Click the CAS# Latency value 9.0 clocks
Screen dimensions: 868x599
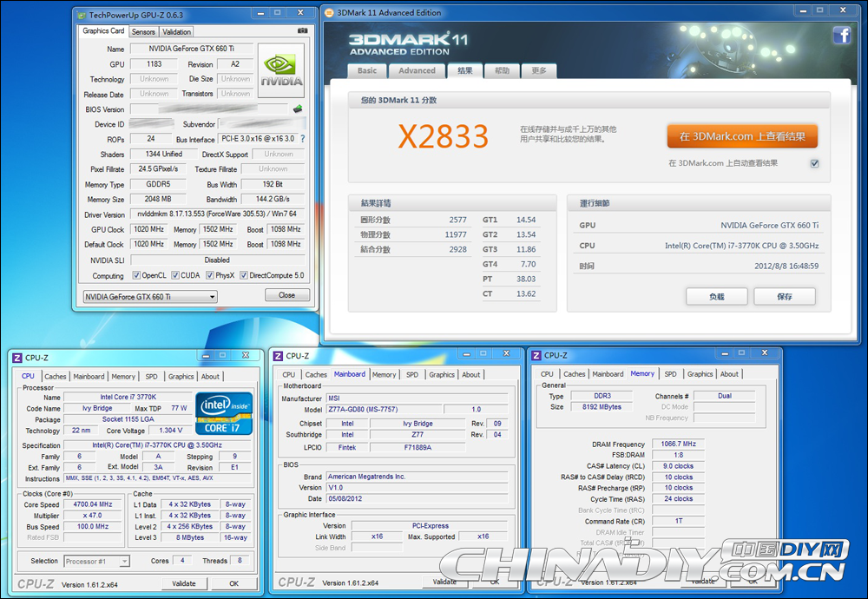pos(679,466)
